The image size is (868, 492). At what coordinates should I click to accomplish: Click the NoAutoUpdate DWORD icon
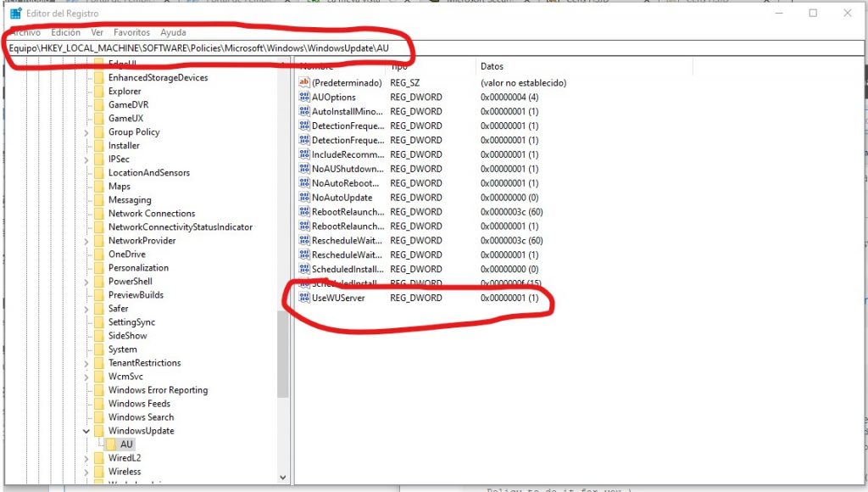(304, 198)
